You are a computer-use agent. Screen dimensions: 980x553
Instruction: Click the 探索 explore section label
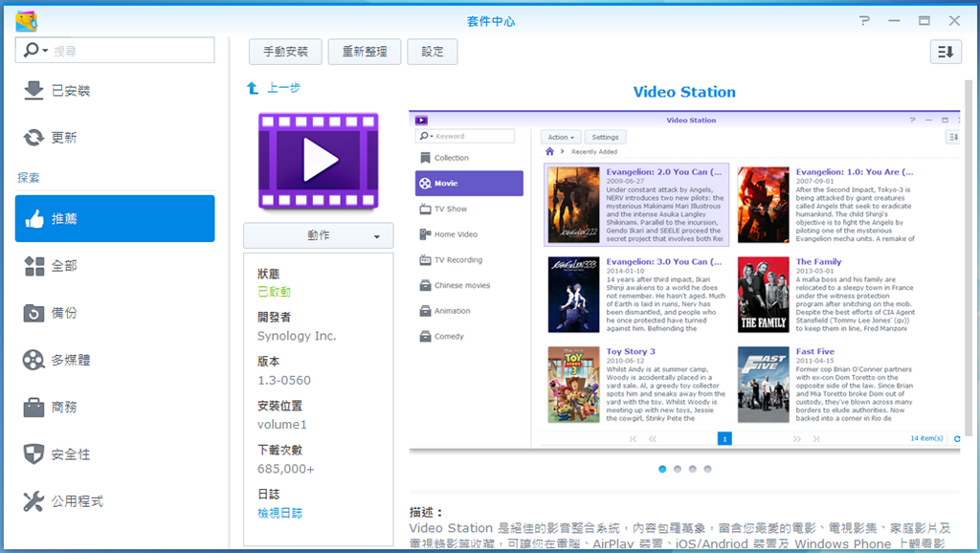(x=28, y=178)
